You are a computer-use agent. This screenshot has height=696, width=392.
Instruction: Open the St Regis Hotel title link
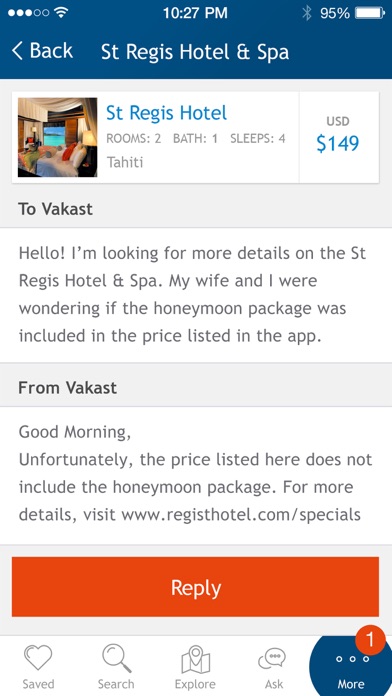pos(166,113)
